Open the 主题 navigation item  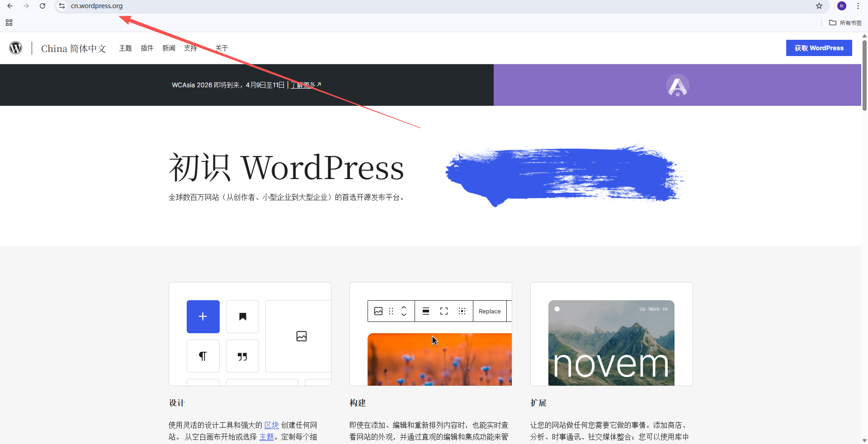coord(125,48)
